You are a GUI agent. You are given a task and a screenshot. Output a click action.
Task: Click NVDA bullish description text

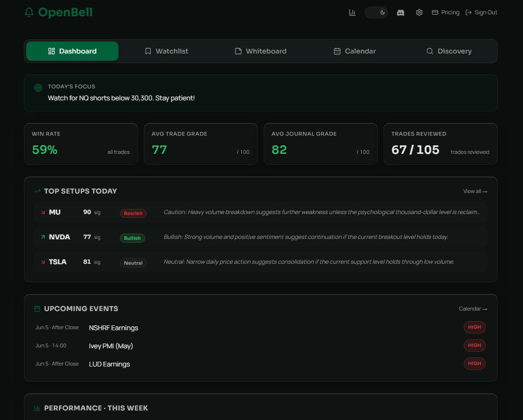(x=306, y=237)
